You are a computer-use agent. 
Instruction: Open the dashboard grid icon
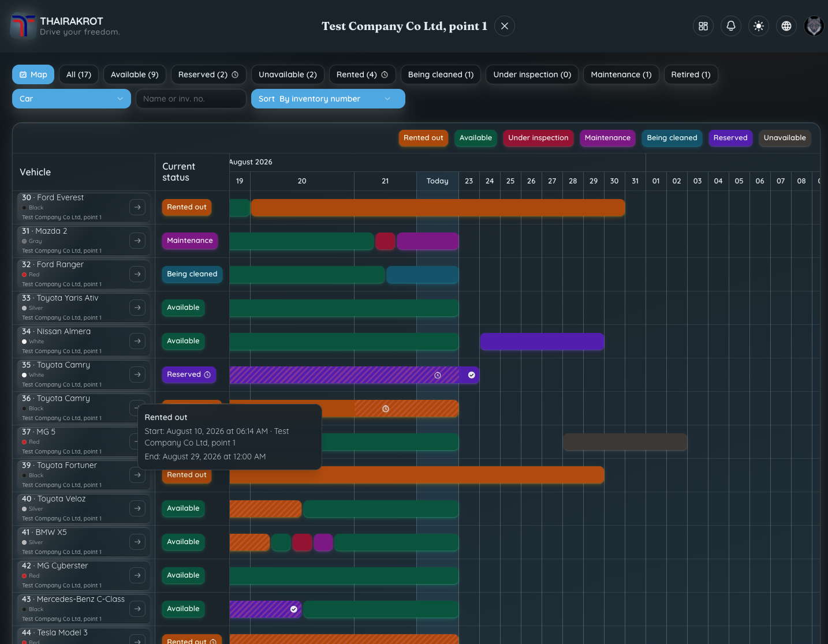coord(703,26)
